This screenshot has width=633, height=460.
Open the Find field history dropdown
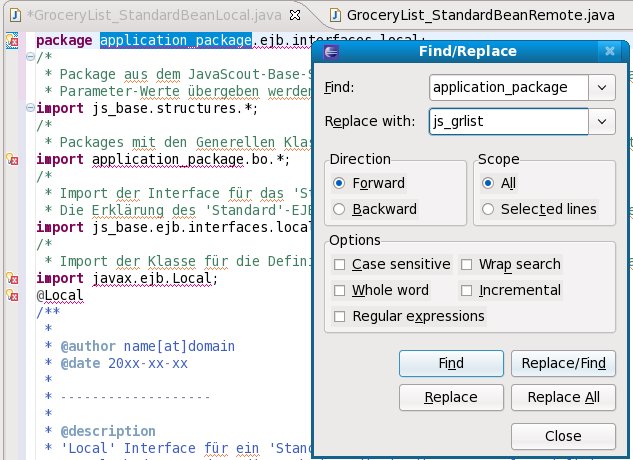coord(601,88)
